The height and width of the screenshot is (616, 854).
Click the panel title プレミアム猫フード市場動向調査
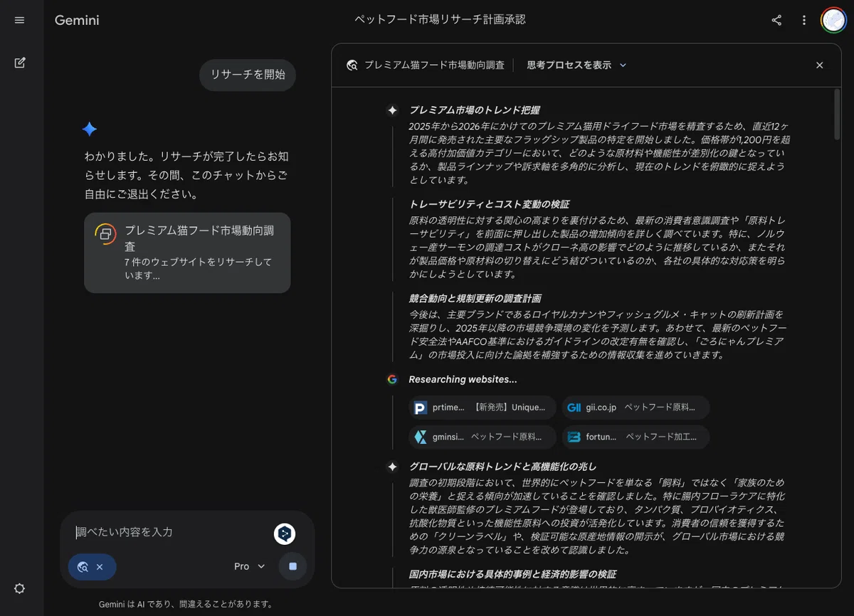(x=434, y=65)
